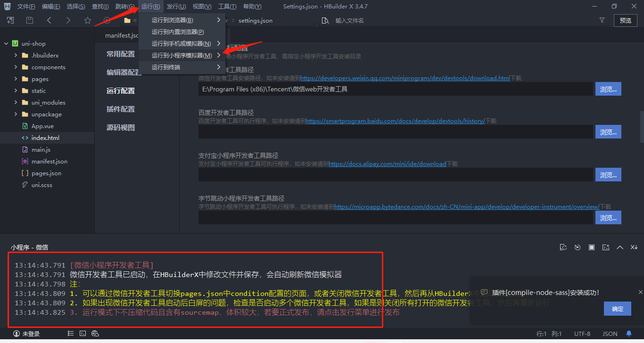This screenshot has width=644, height=343.
Task: Expand the uni_modules folder
Action: coord(16,102)
